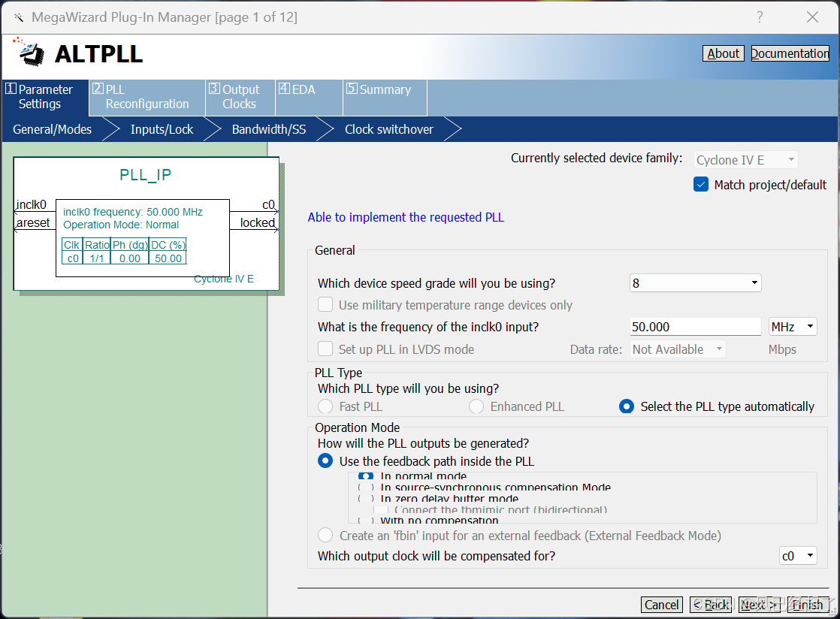Click the Cancel button
Image resolution: width=840 pixels, height=619 pixels.
pyautogui.click(x=662, y=605)
